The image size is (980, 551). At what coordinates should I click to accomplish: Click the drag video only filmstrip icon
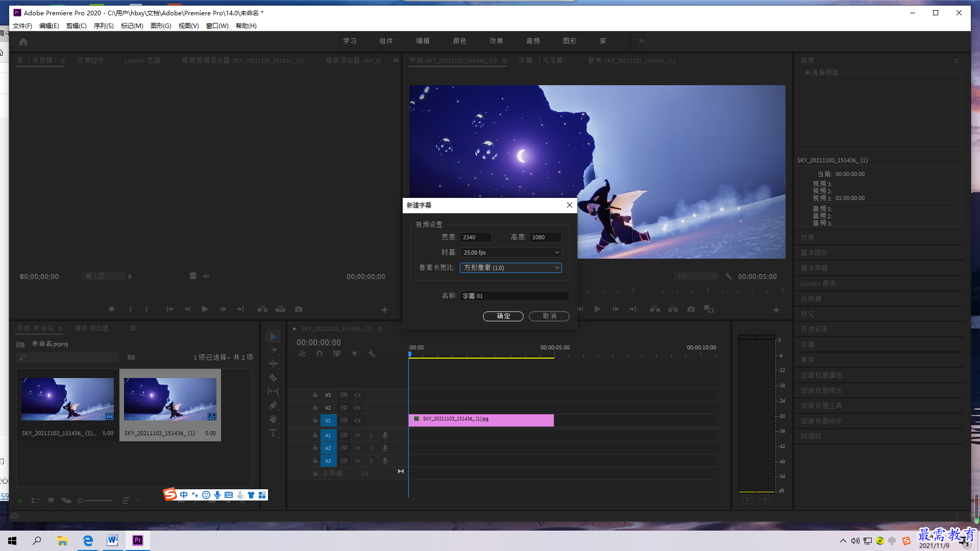[x=193, y=276]
